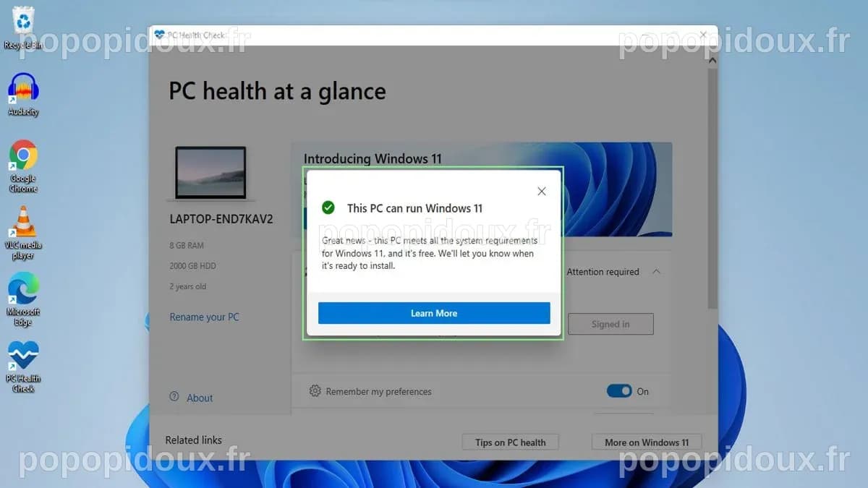Image resolution: width=868 pixels, height=488 pixels.
Task: Click the Learn More button
Action: [x=434, y=313]
